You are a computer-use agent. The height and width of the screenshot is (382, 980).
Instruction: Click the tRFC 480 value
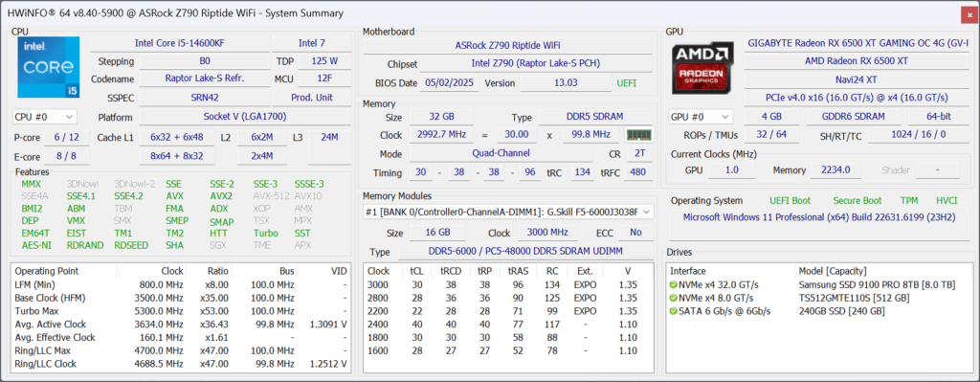638,172
